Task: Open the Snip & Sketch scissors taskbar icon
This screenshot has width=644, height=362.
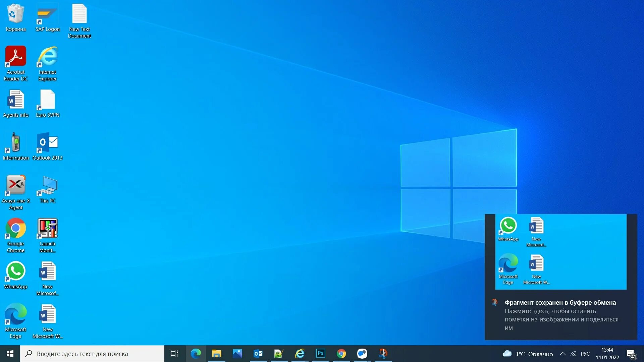Action: (383, 354)
